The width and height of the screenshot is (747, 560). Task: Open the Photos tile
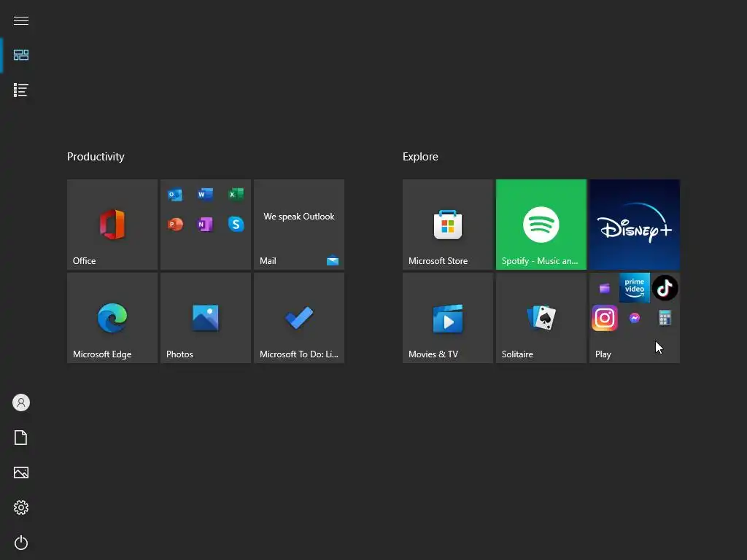tap(206, 318)
